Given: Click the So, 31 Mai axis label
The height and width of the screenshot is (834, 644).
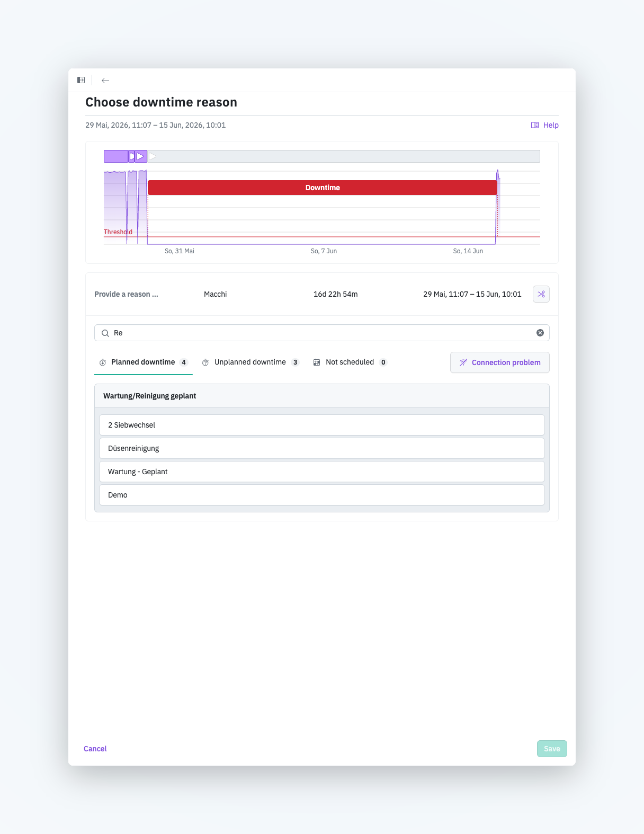Looking at the screenshot, I should (x=180, y=251).
